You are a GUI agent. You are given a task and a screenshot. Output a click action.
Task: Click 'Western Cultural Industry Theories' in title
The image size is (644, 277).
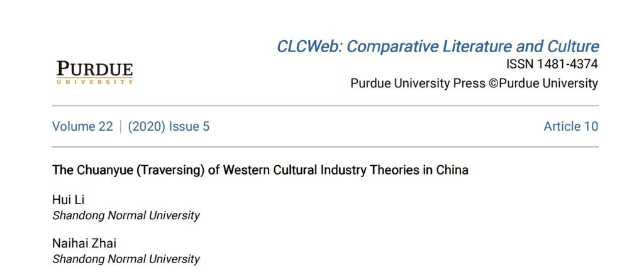316,170
